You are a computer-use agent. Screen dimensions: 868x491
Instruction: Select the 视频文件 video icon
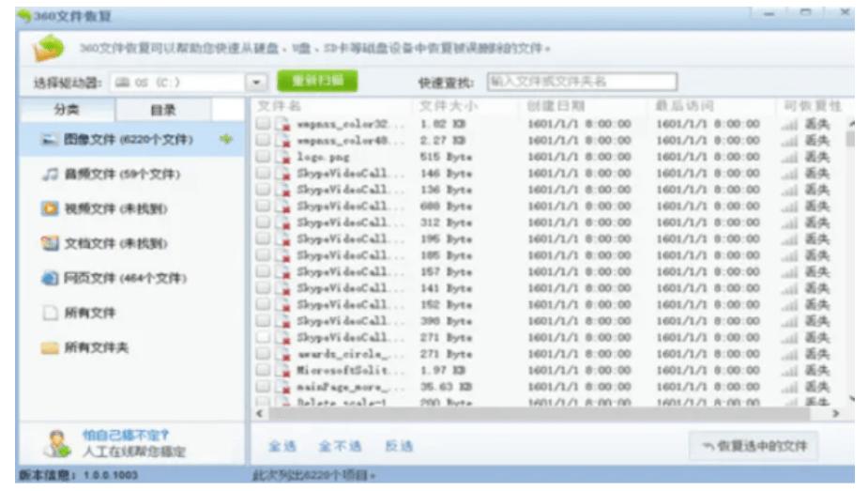pos(50,208)
